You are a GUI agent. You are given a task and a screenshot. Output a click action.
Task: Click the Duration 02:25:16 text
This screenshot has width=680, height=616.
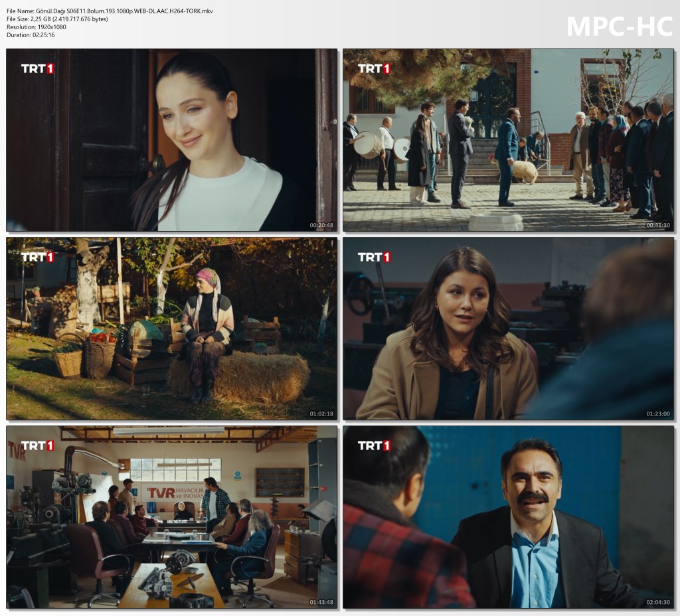coord(31,35)
